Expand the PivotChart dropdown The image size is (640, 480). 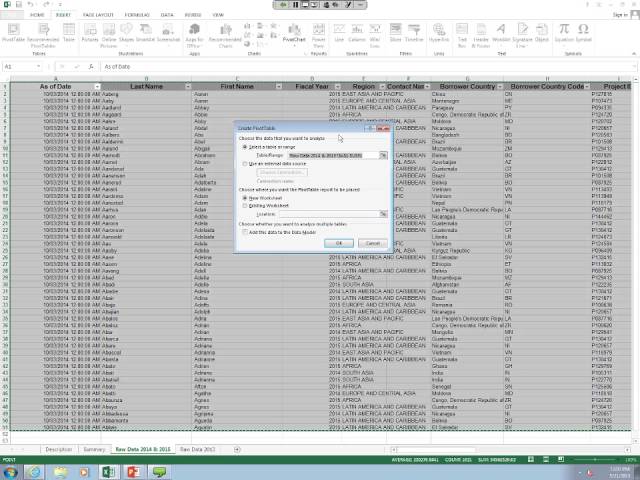(294, 45)
